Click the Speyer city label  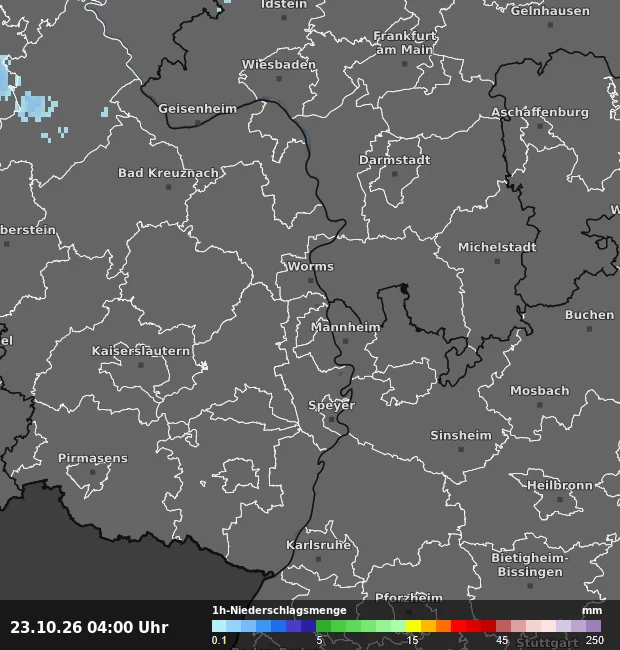[332, 405]
